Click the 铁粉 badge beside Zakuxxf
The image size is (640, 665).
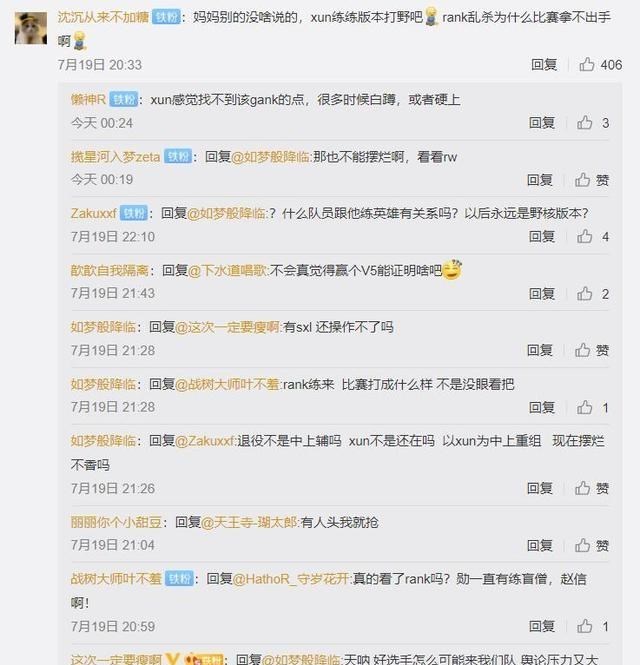tap(134, 213)
